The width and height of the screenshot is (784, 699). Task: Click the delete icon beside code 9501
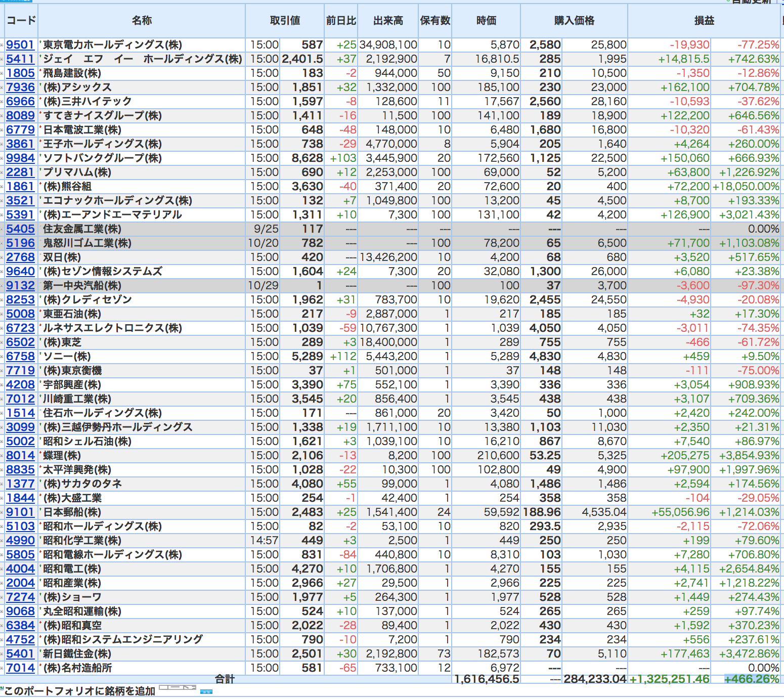click(x=2, y=45)
